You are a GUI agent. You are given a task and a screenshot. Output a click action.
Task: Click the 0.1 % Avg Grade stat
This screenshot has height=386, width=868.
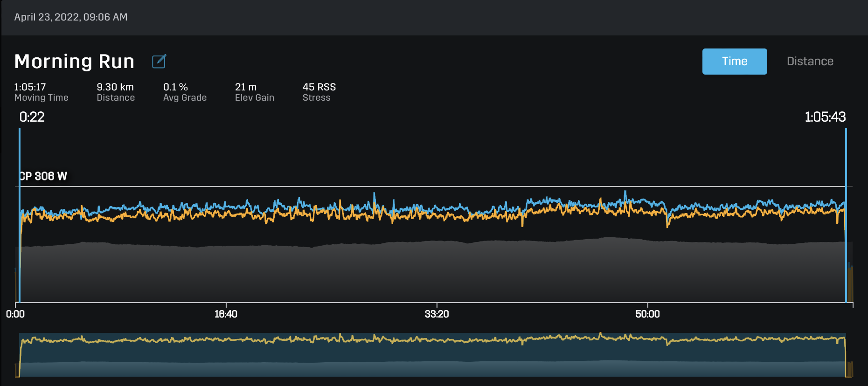(x=185, y=92)
